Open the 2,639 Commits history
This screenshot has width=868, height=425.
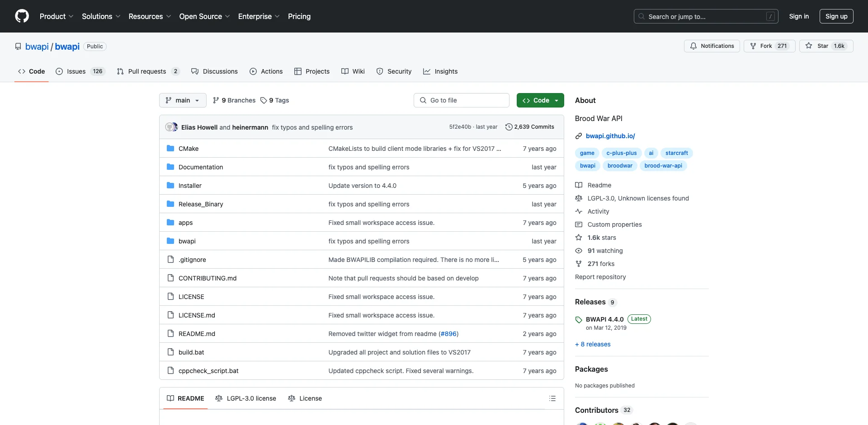point(529,127)
